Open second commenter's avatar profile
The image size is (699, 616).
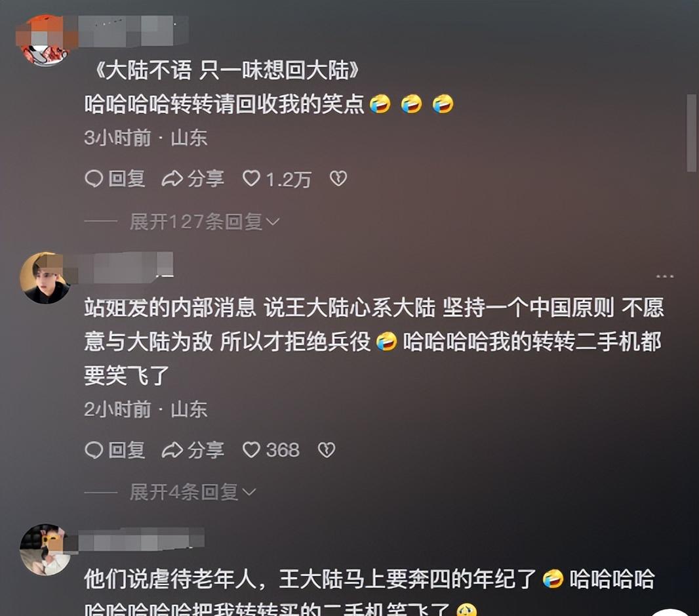[45, 278]
